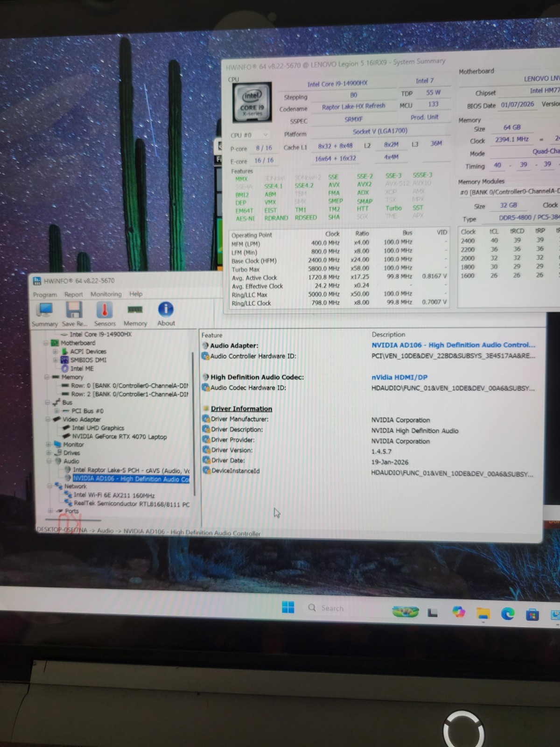The width and height of the screenshot is (560, 747).
Task: Click the Raptor Lake-HX Refresh codename field
Action: pos(353,106)
